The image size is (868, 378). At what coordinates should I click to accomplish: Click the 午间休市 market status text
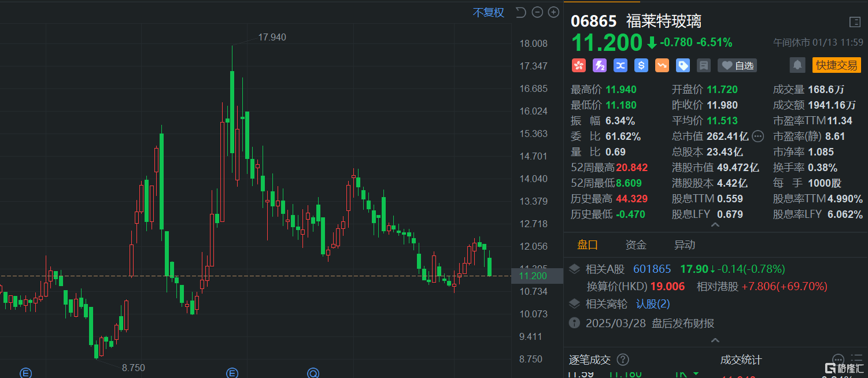tap(792, 43)
